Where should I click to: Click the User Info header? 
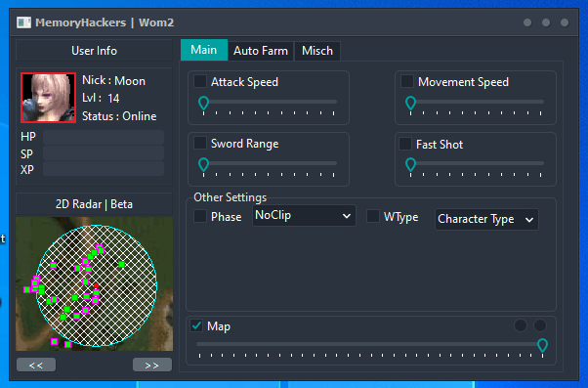(94, 50)
